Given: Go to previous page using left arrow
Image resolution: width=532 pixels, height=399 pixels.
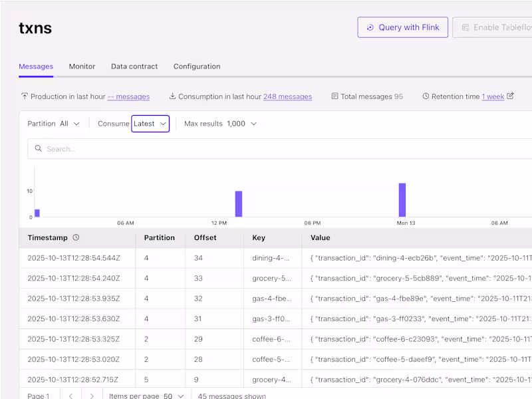Looking at the screenshot, I should [71, 396].
